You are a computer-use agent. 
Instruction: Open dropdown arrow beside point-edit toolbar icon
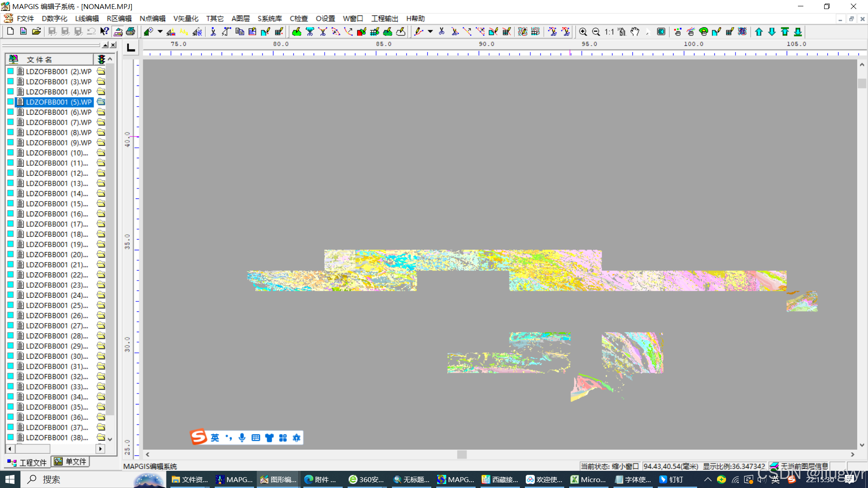pos(160,31)
